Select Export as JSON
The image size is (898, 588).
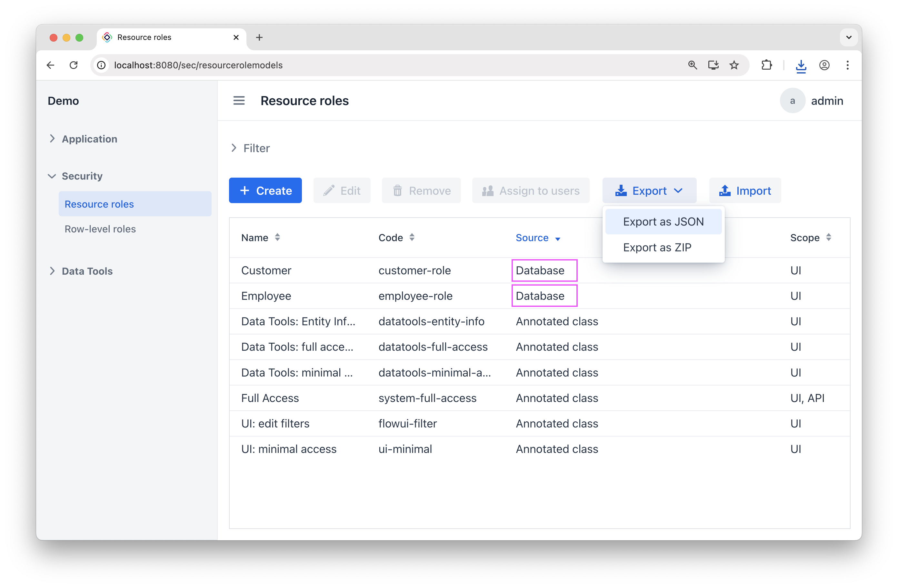click(x=663, y=221)
